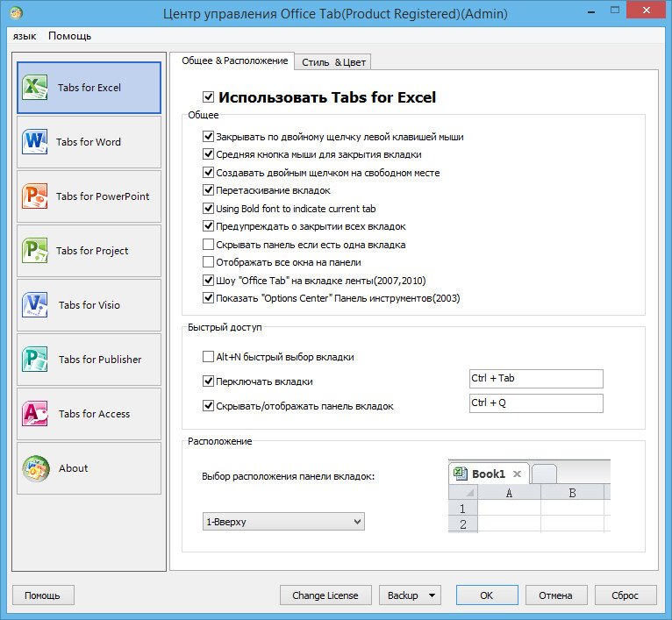The height and width of the screenshot is (620, 672).
Task: Toggle 'Средняя кнопка мыши' checkbox
Action: click(208, 154)
